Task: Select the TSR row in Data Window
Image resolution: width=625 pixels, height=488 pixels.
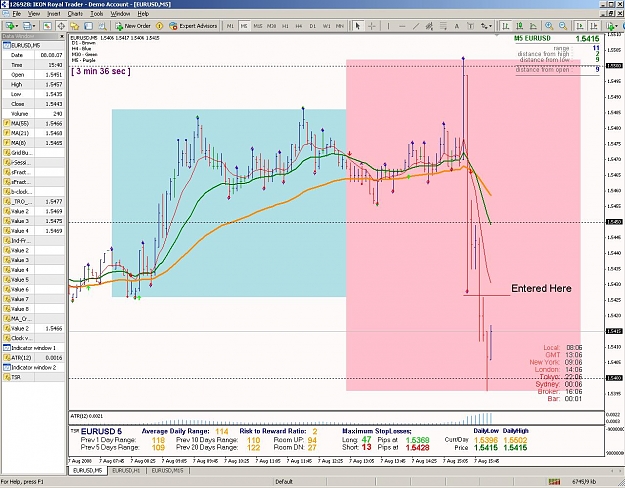Action: [x=33, y=377]
